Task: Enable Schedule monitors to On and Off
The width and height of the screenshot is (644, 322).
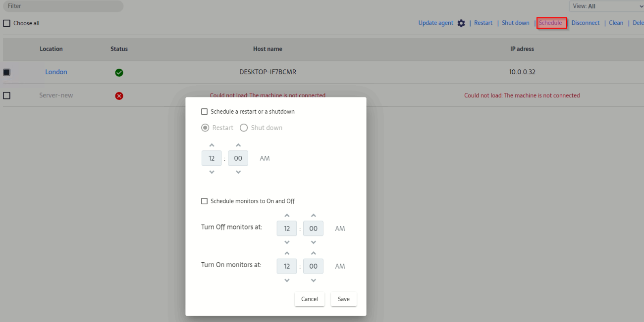Action: pyautogui.click(x=204, y=201)
